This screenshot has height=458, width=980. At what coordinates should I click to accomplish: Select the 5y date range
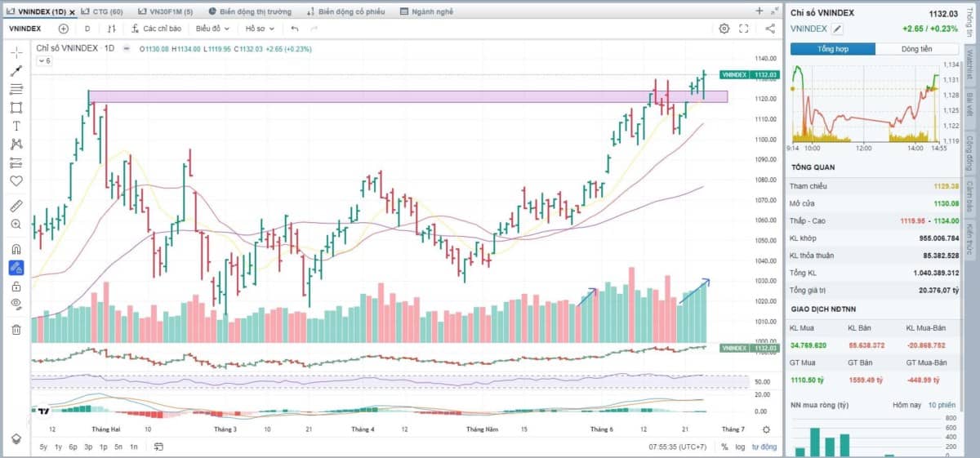pos(43,447)
